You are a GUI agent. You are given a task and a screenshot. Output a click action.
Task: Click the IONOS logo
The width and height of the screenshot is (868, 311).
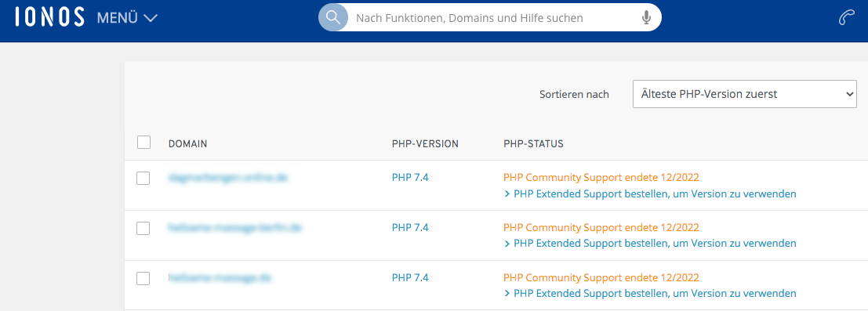point(50,18)
